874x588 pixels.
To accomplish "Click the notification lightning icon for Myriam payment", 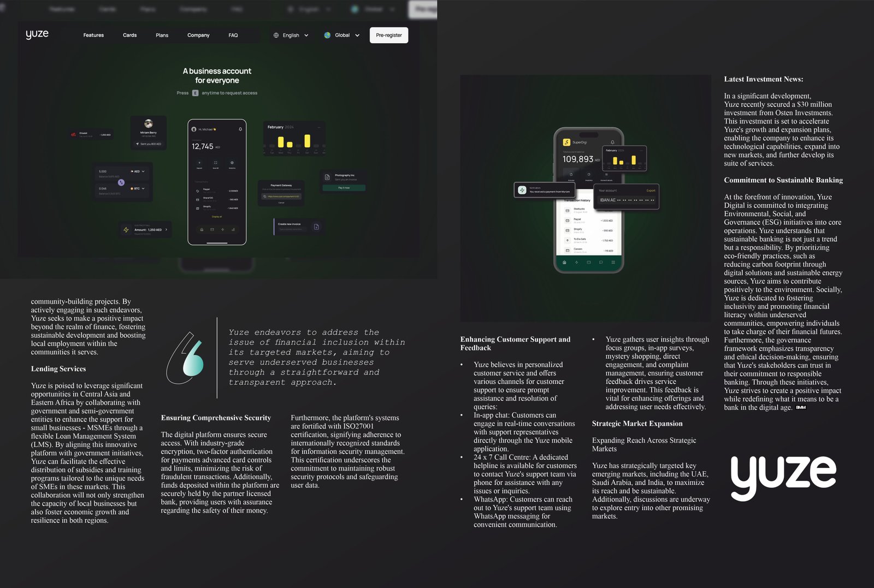I will click(x=522, y=190).
